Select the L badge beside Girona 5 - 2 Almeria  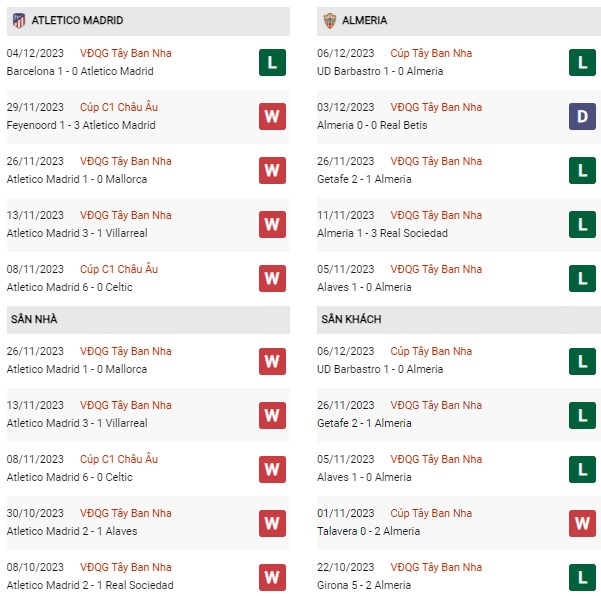(x=582, y=577)
